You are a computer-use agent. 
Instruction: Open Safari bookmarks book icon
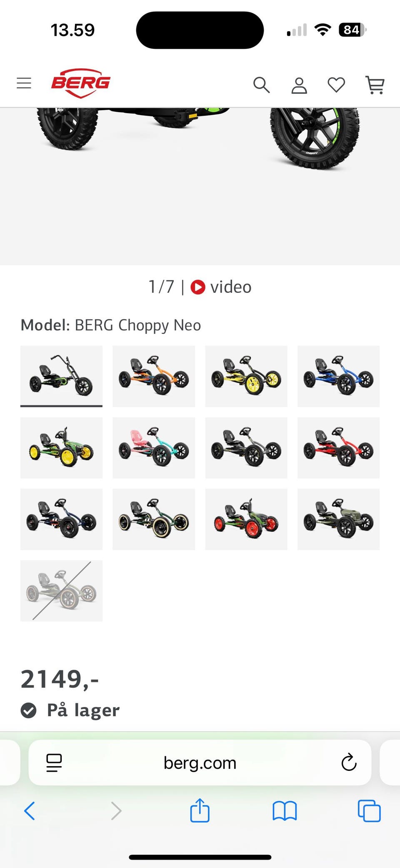(x=285, y=811)
